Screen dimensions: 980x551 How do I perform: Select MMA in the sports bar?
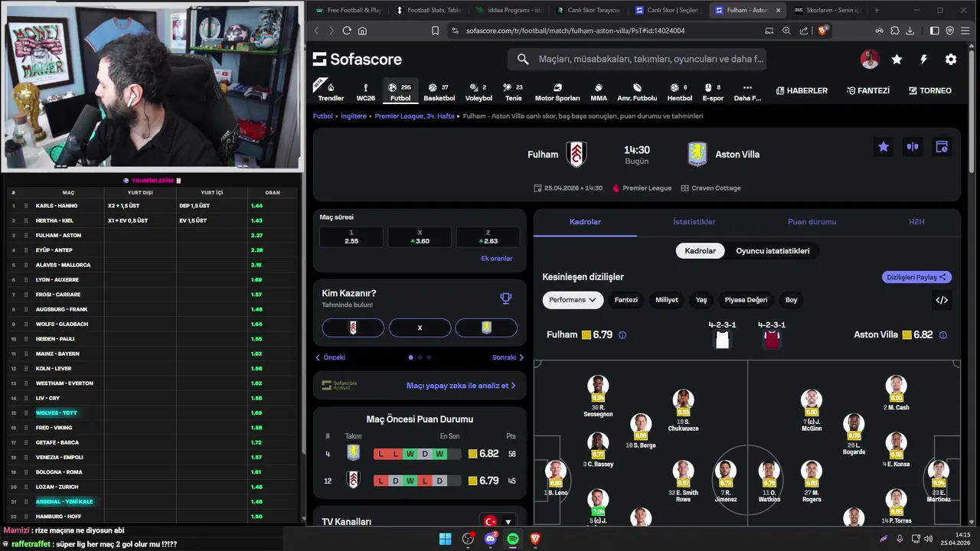[599, 92]
